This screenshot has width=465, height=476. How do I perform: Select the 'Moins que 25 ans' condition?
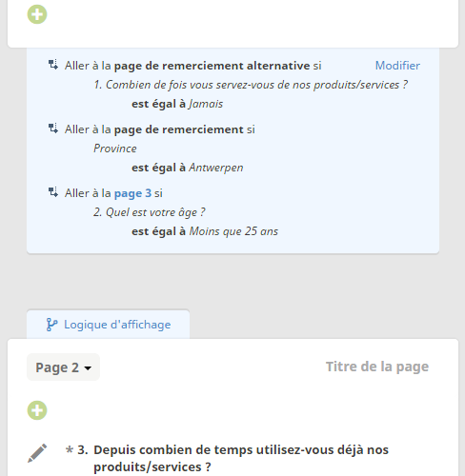tap(233, 231)
